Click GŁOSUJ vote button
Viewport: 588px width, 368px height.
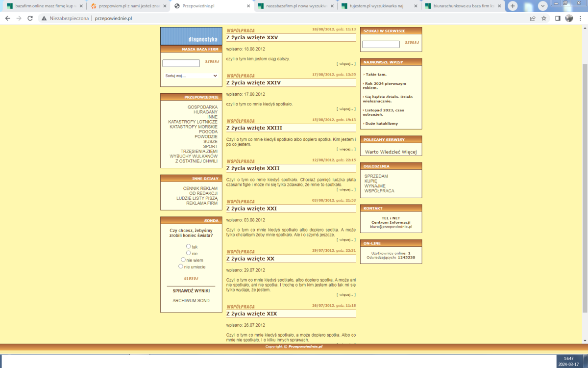pos(191,278)
